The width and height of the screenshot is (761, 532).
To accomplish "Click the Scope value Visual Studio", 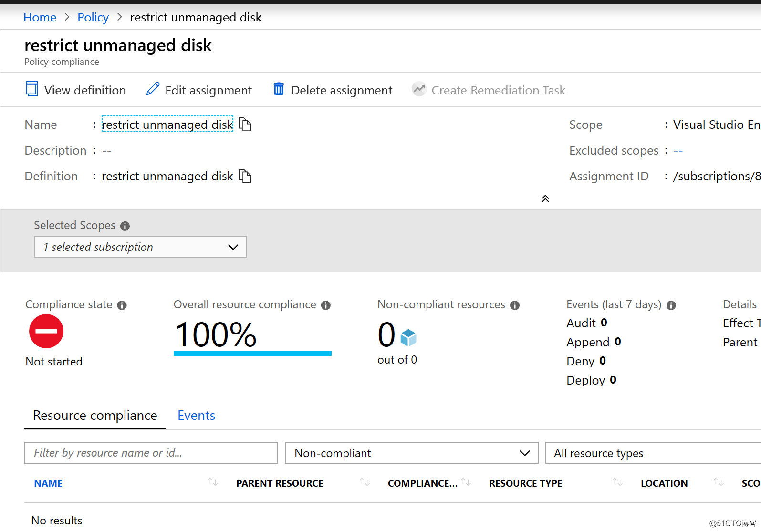I will [x=717, y=125].
